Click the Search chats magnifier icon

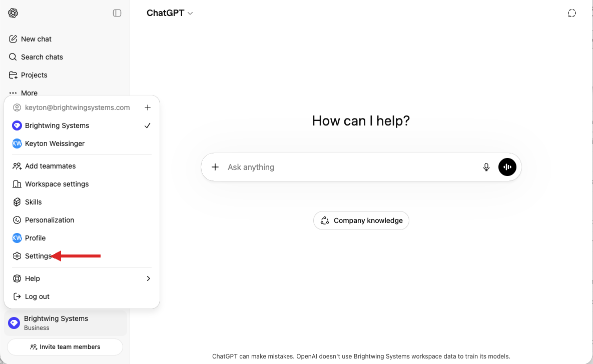(x=13, y=57)
